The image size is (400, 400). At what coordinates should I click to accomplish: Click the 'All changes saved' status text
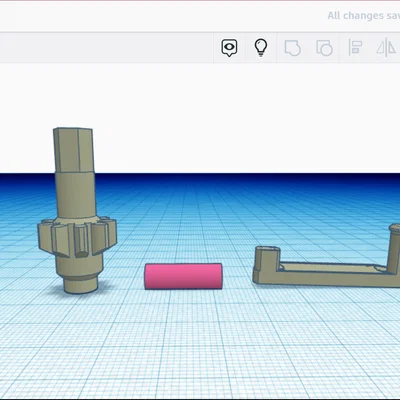[363, 16]
